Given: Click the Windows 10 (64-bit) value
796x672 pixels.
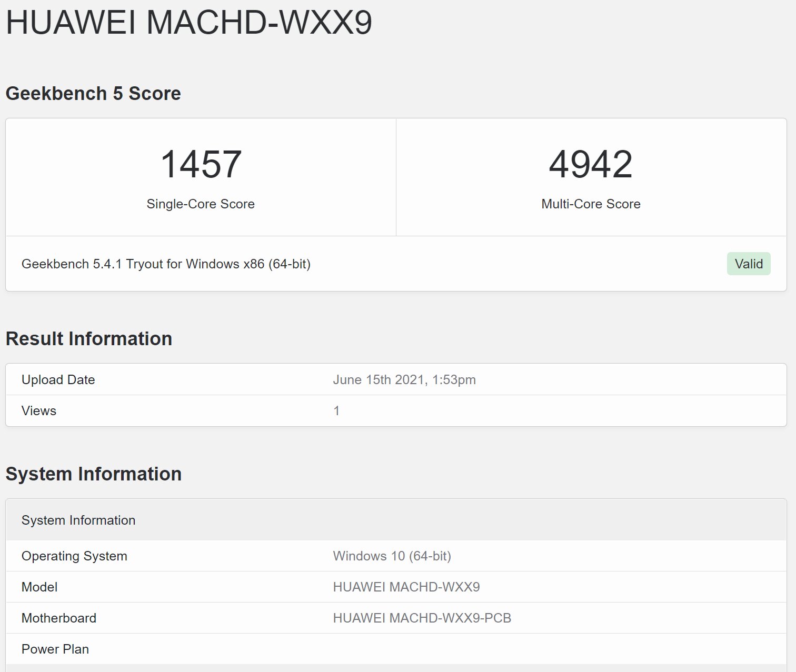Looking at the screenshot, I should point(392,556).
